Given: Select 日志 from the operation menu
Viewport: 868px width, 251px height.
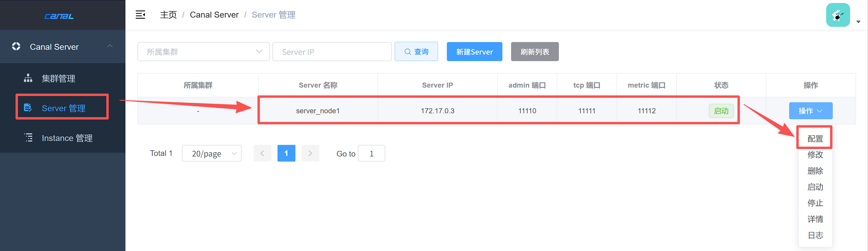Looking at the screenshot, I should tap(815, 235).
